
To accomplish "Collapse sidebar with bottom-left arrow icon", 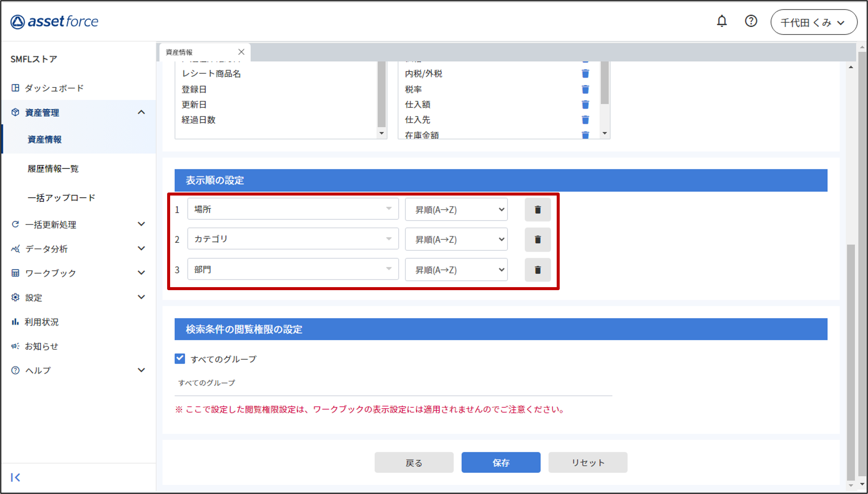I will [16, 477].
